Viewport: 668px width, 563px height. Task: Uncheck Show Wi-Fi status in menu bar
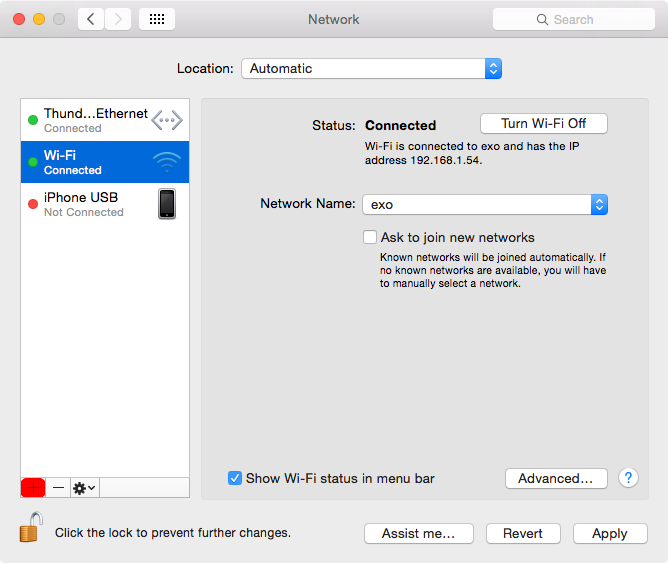(x=235, y=478)
